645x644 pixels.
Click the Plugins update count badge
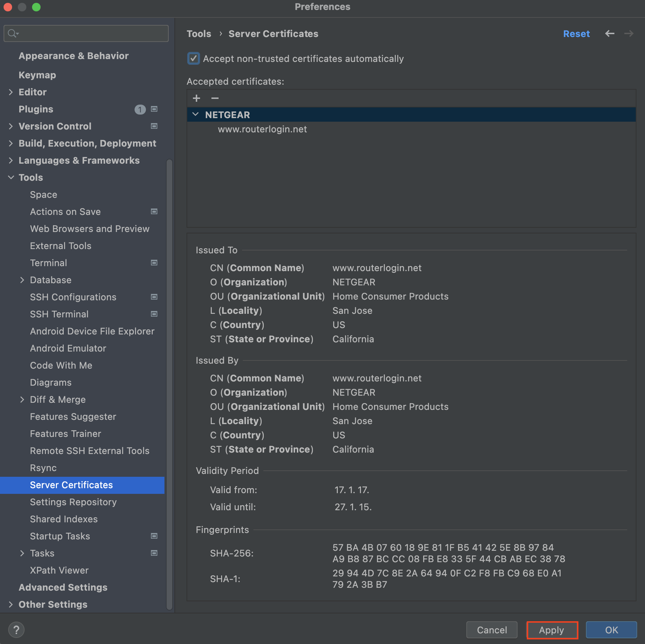click(140, 109)
